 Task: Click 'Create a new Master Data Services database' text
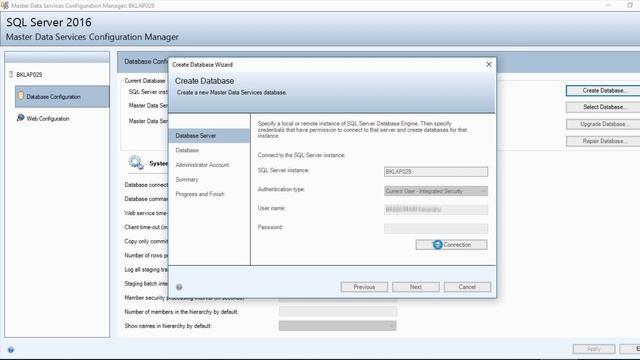(x=231, y=93)
